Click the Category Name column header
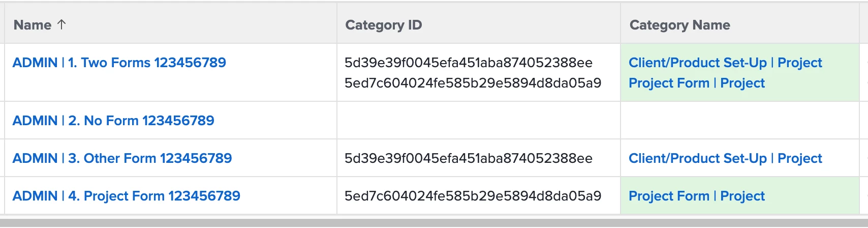 coord(679,25)
